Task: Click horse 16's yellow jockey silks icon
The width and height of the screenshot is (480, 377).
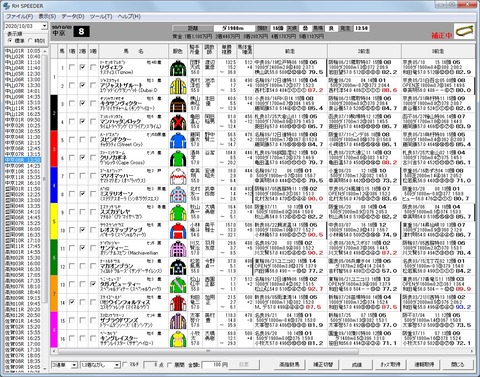Action: [178, 339]
